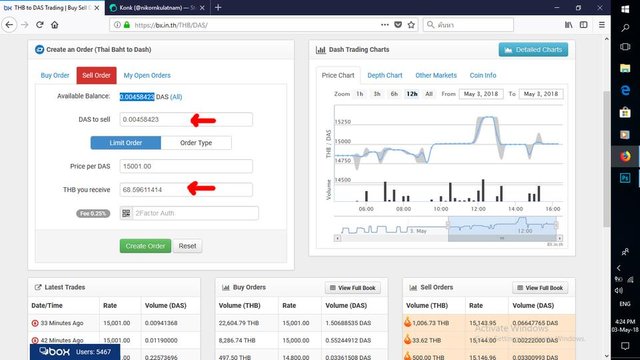Open Windows search magnifier icon

(x=625, y=28)
